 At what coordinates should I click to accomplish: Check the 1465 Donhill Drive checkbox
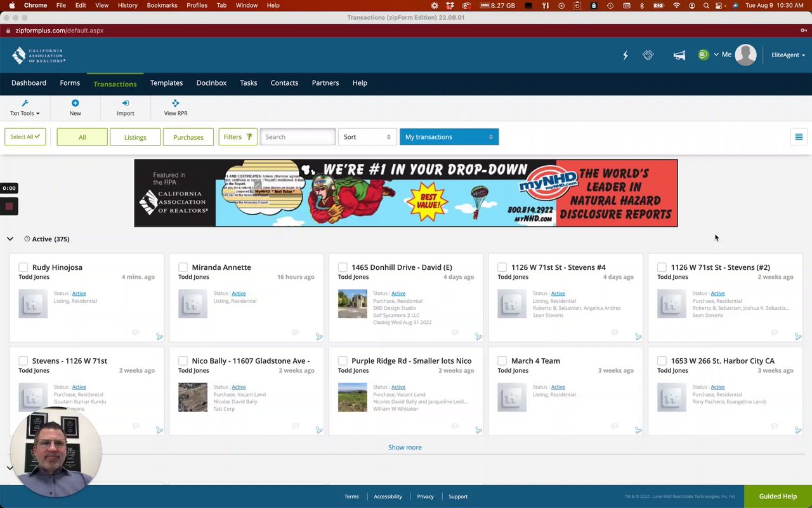click(x=343, y=267)
